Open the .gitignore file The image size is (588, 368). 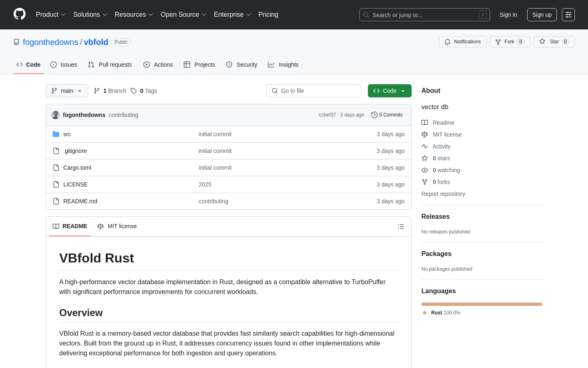click(75, 151)
